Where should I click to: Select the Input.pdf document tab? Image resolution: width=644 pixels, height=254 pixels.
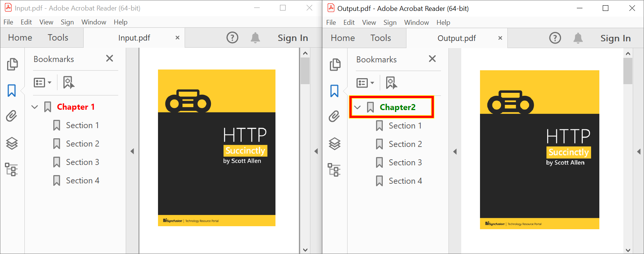coord(134,38)
